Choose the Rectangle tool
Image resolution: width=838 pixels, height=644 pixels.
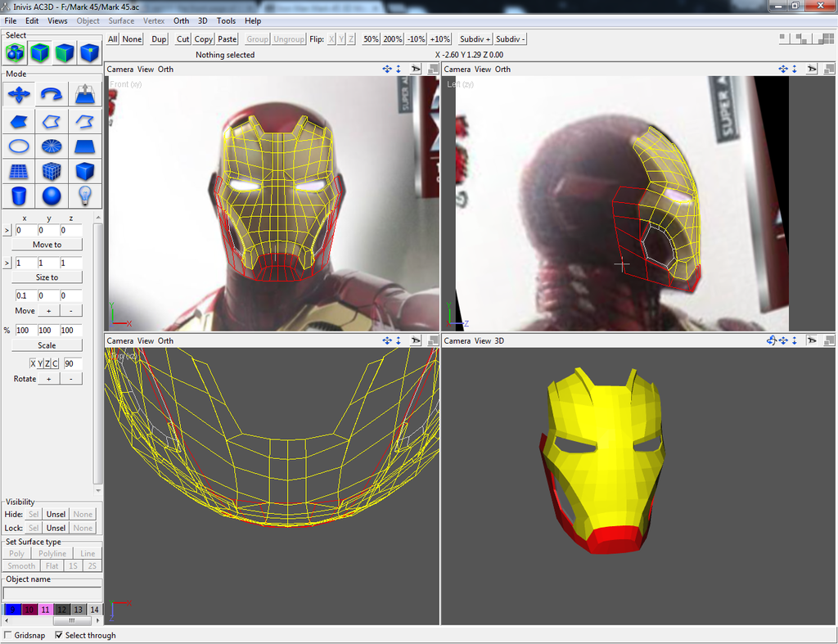click(85, 146)
